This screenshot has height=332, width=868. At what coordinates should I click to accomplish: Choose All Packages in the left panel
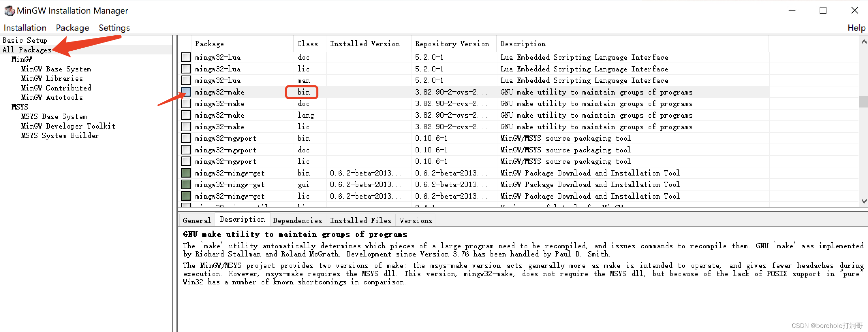[x=27, y=50]
